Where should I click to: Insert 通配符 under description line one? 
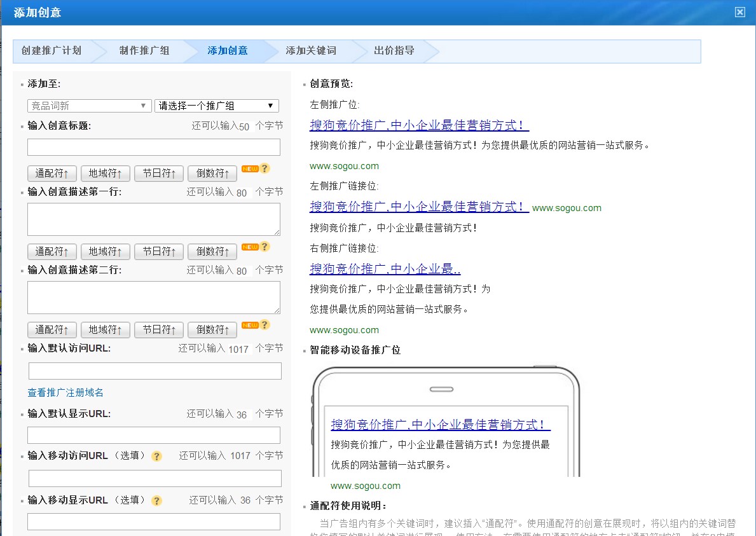coord(52,252)
